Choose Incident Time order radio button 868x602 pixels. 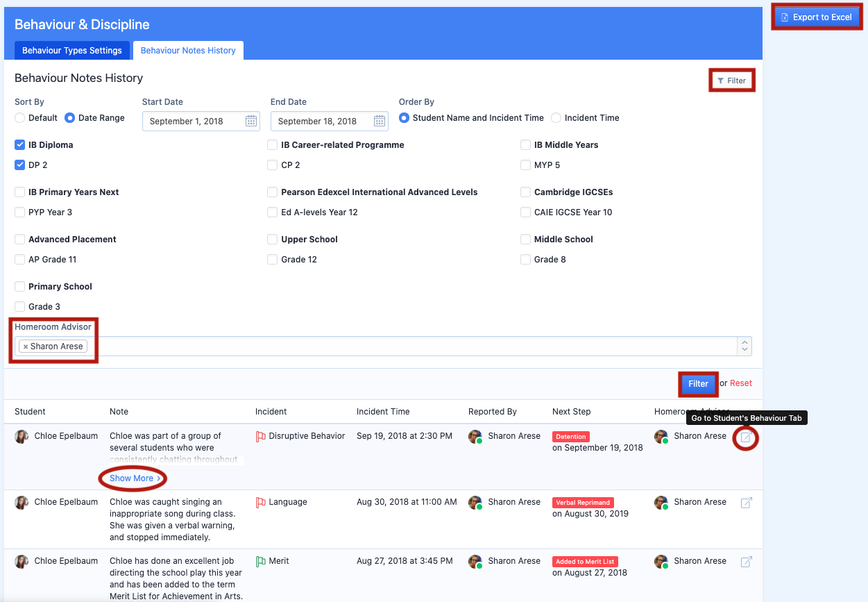click(556, 118)
